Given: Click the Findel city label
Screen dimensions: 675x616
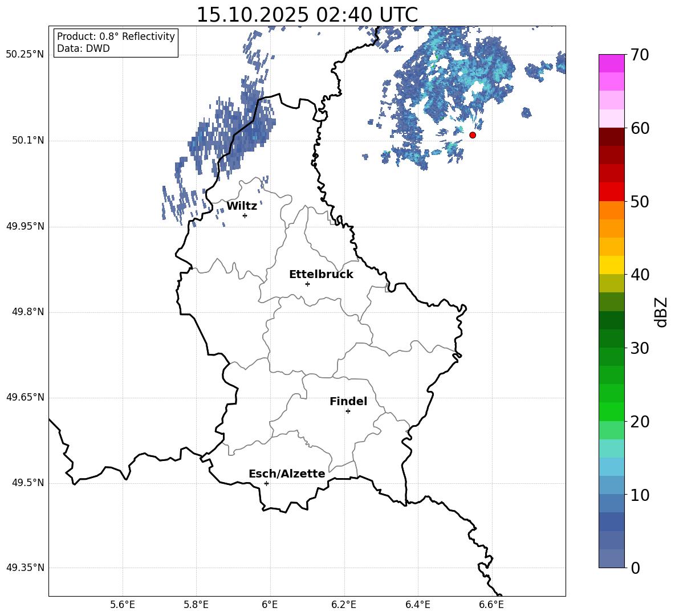Looking at the screenshot, I should coord(348,401).
